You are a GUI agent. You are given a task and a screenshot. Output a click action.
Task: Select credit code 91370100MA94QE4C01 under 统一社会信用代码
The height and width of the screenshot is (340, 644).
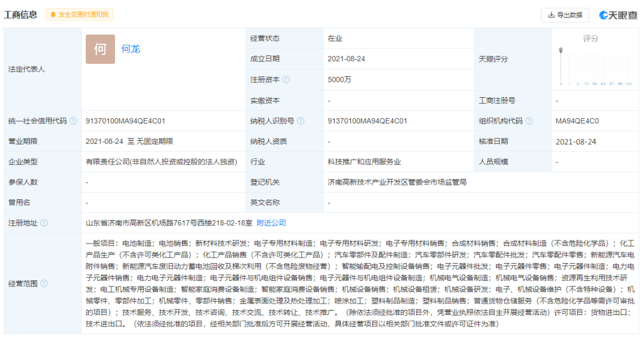tap(125, 121)
